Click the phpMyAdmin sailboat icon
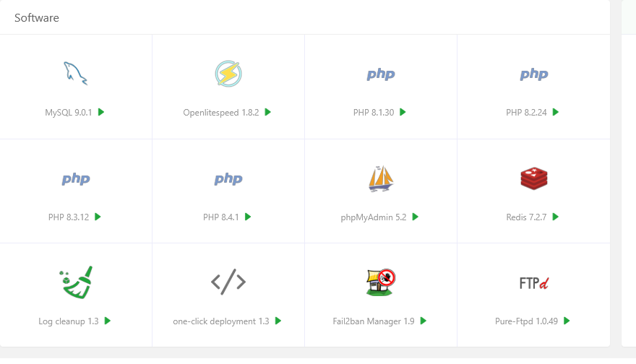 (381, 178)
